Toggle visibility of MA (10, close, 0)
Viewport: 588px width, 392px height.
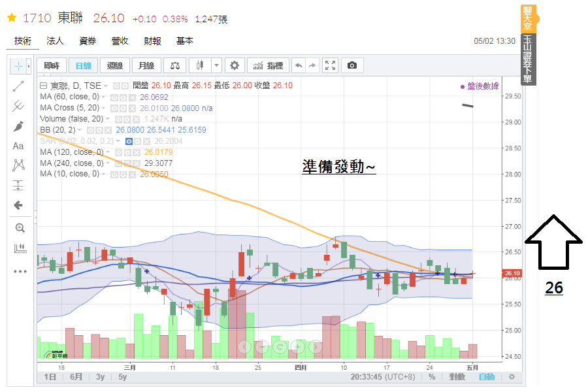pyautogui.click(x=114, y=174)
